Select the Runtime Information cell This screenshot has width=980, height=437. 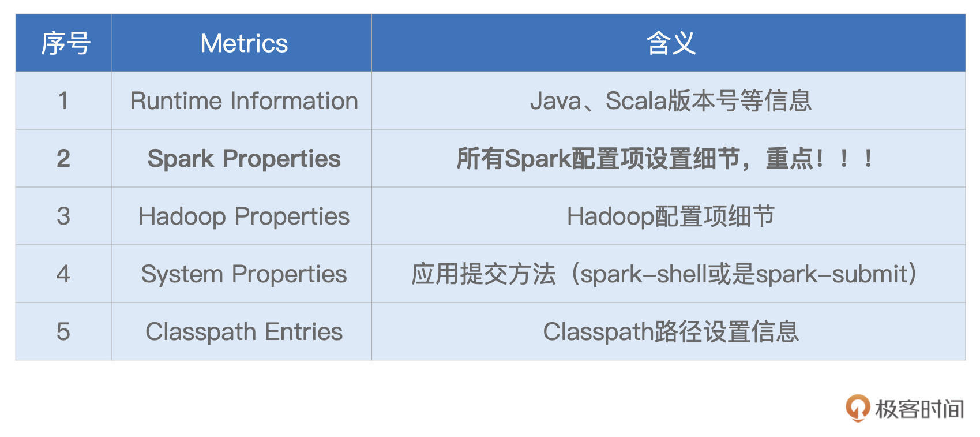(x=243, y=101)
